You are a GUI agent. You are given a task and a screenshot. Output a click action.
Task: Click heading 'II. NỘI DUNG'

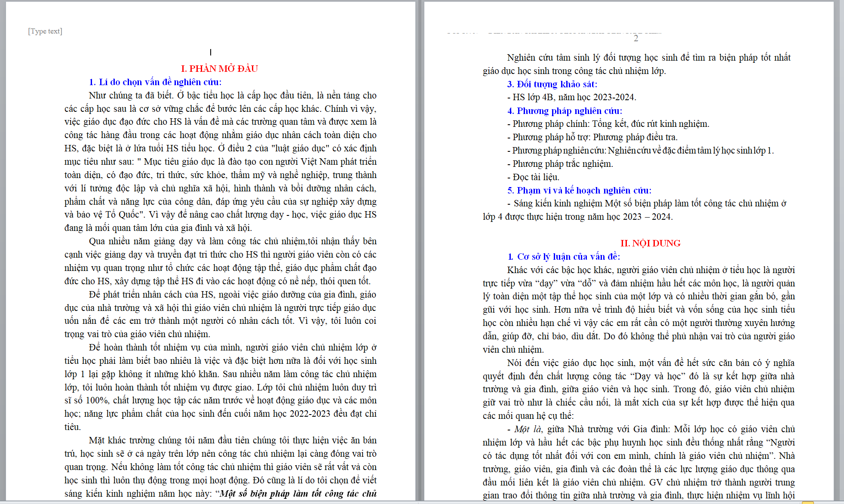[650, 243]
